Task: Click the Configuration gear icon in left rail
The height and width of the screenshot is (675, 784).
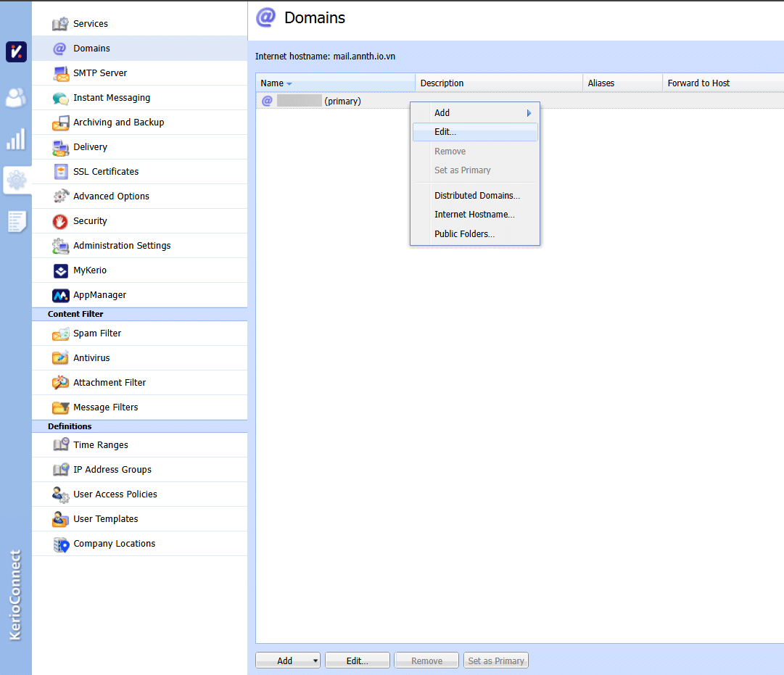Action: (16, 180)
